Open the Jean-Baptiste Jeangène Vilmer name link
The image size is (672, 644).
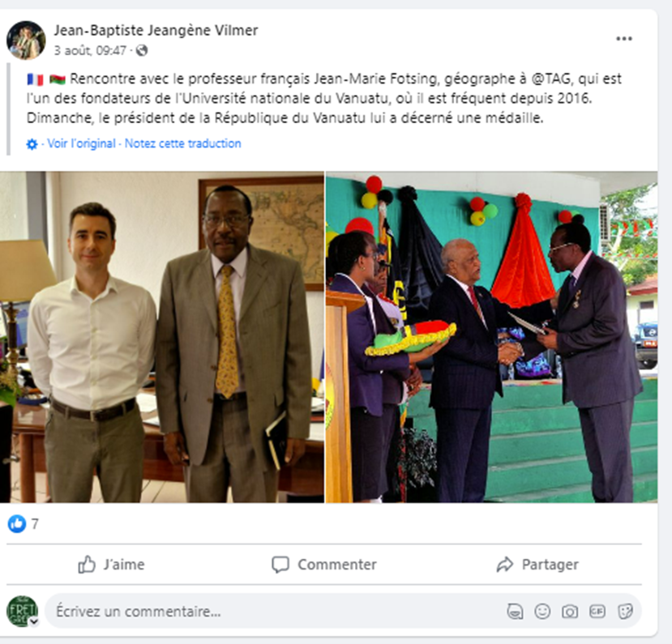tap(156, 31)
